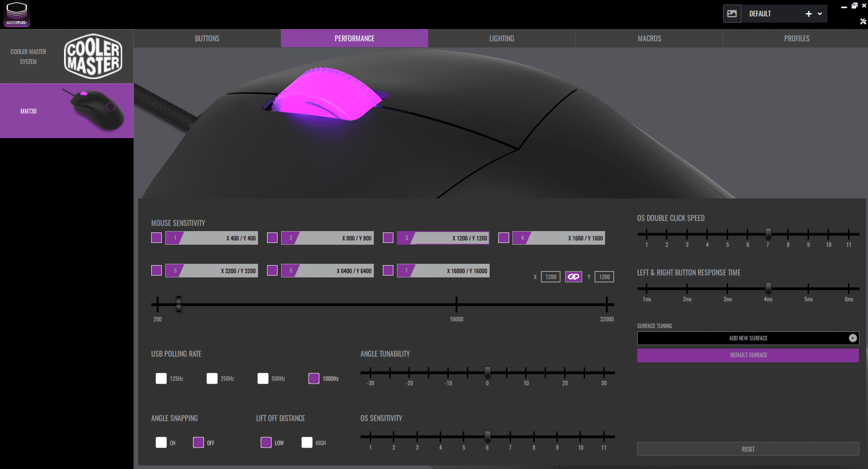Click the tools icon below close button

pos(863,21)
